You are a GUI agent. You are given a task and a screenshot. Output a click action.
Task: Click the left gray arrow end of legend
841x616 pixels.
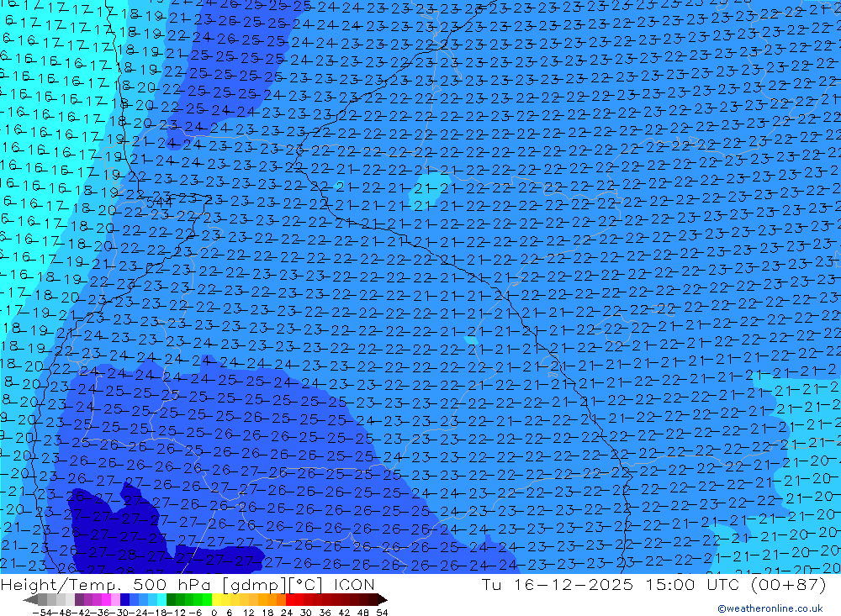point(30,599)
